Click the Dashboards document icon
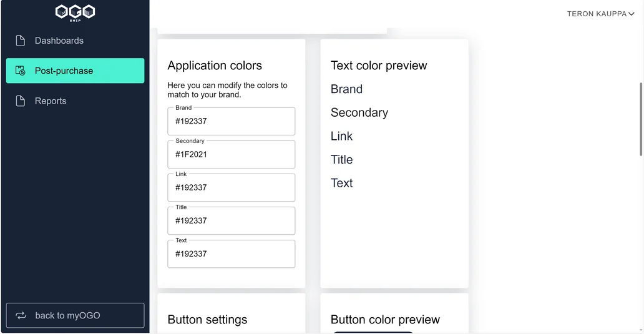This screenshot has height=334, width=644. pyautogui.click(x=20, y=41)
